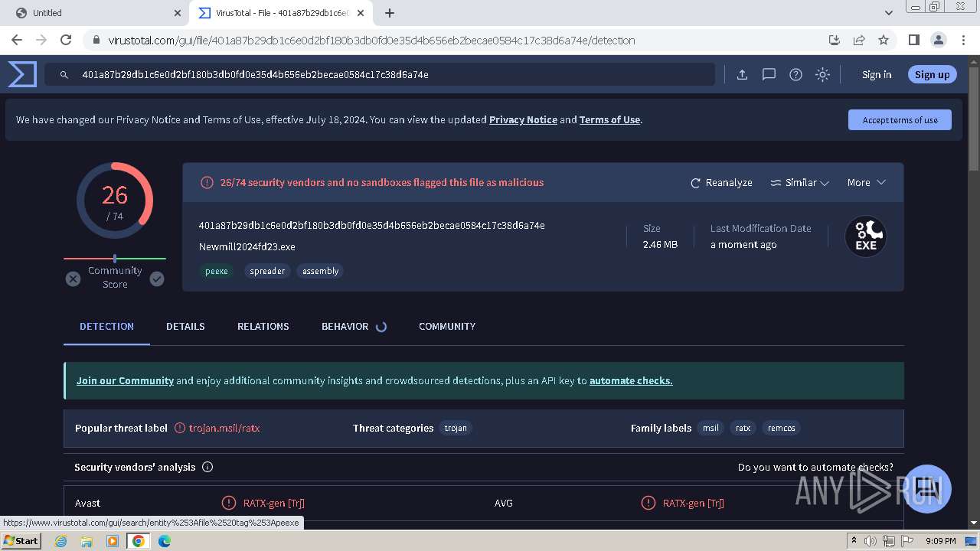Open Internet Explorer from taskbar
Viewport: 980px width, 551px height.
[x=60, y=541]
